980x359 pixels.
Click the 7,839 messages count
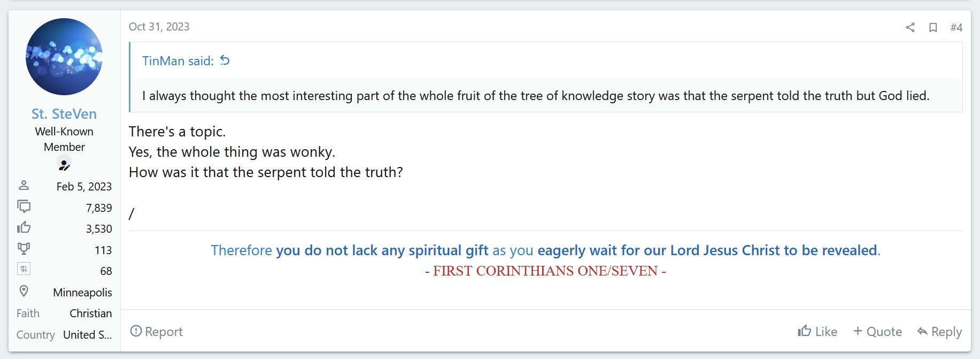99,208
